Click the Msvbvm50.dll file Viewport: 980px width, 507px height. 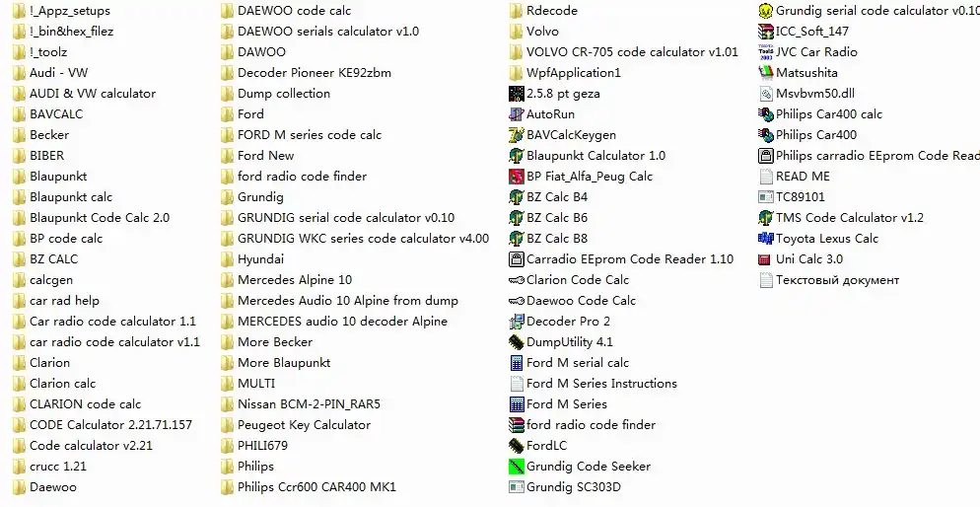pos(806,94)
